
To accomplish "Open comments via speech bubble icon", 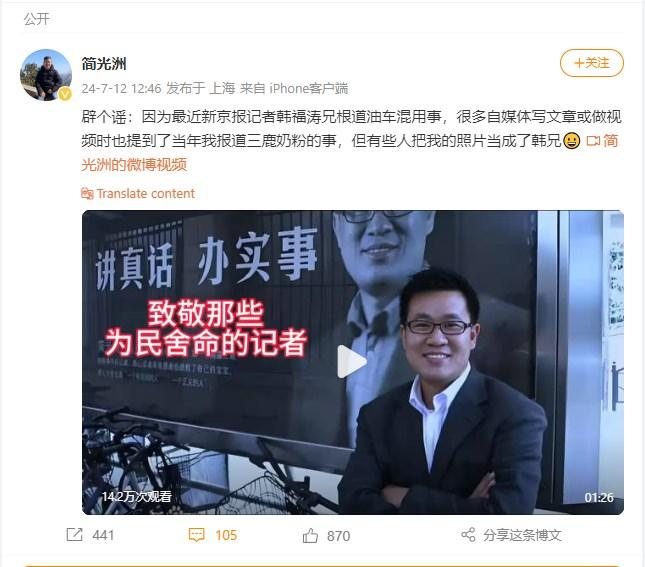I will click(x=196, y=535).
